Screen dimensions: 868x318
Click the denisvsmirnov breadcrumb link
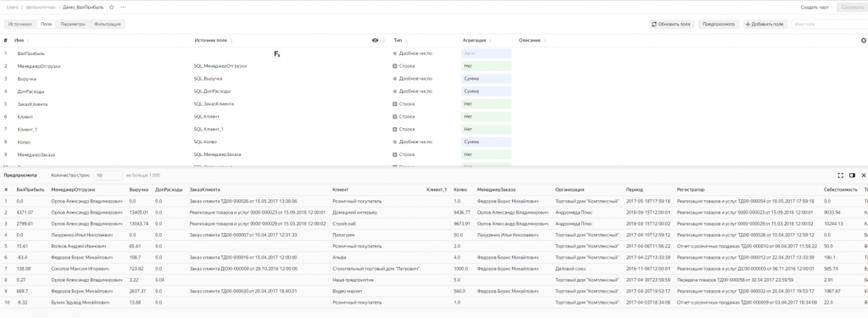pyautogui.click(x=42, y=7)
